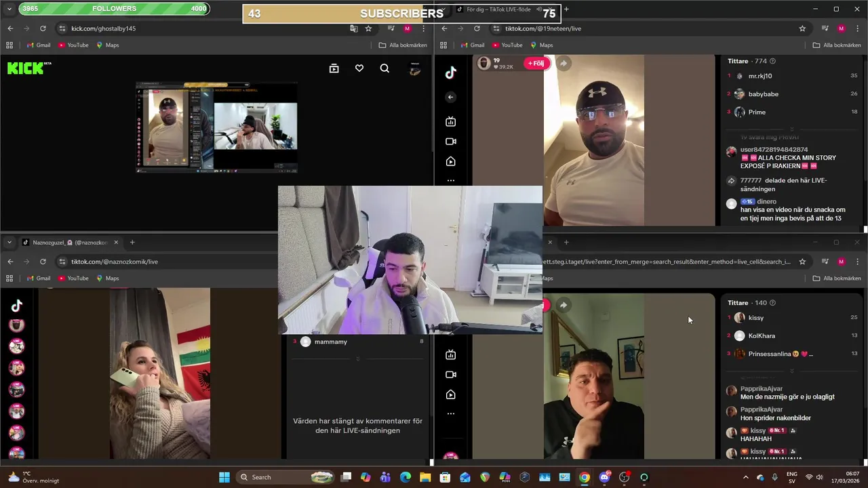Open File Explorer from the taskbar
Image resolution: width=868 pixels, height=488 pixels.
click(x=425, y=477)
